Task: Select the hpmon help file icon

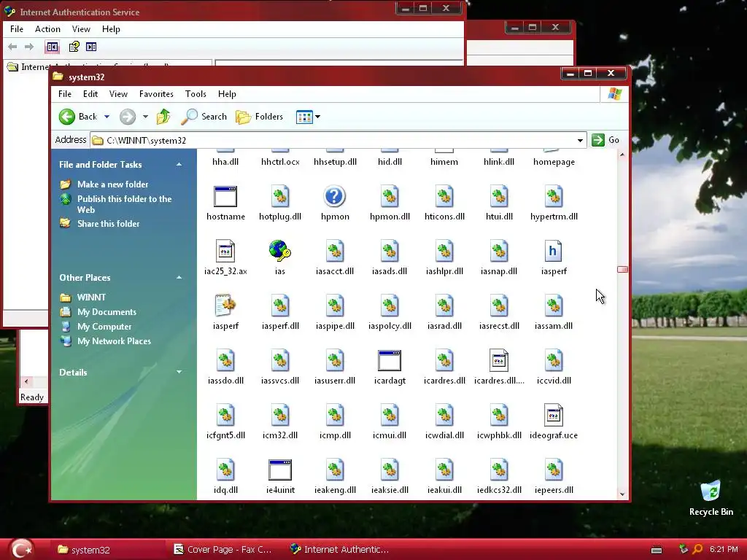Action: [x=334, y=196]
